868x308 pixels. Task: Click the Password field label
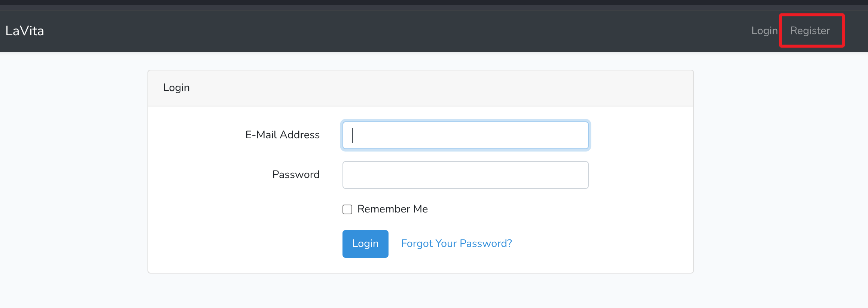296,175
